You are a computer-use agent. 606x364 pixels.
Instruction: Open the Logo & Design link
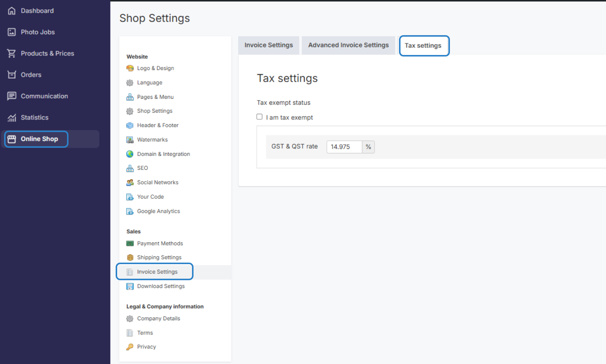pos(155,68)
